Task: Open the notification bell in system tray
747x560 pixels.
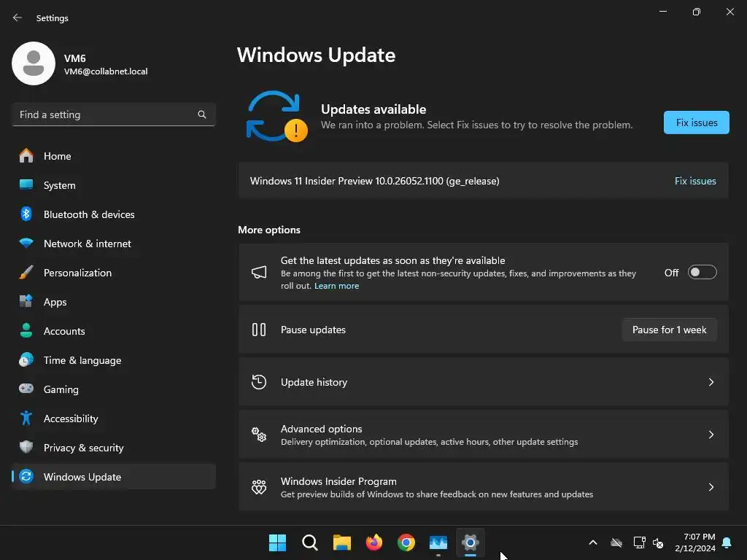Action: click(x=727, y=542)
